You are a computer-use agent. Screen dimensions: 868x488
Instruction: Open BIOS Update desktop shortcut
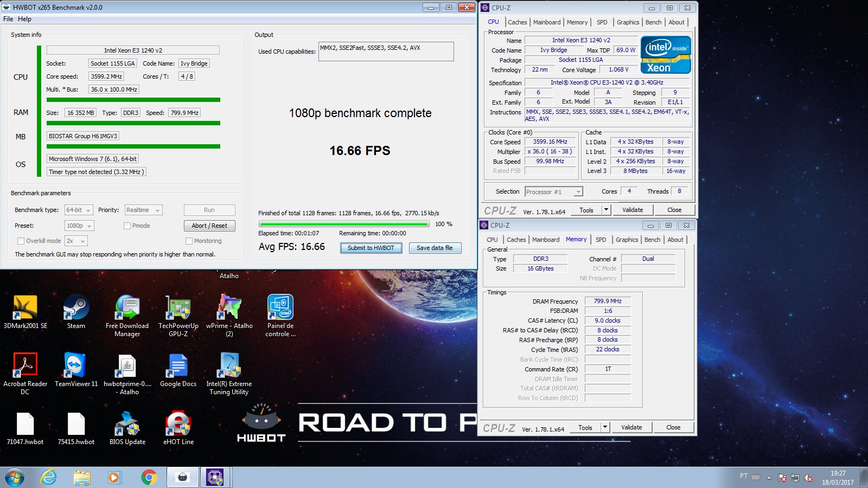[x=127, y=428]
